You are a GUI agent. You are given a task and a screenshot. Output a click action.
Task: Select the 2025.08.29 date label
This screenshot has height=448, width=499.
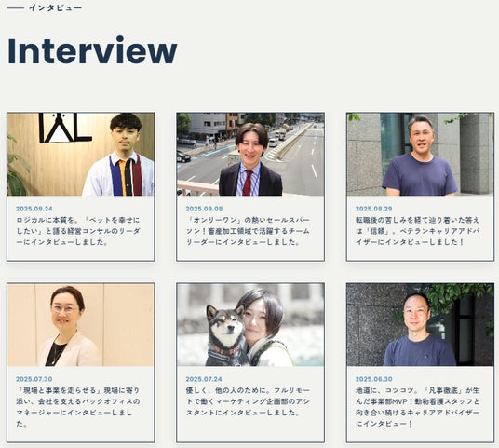click(x=374, y=209)
